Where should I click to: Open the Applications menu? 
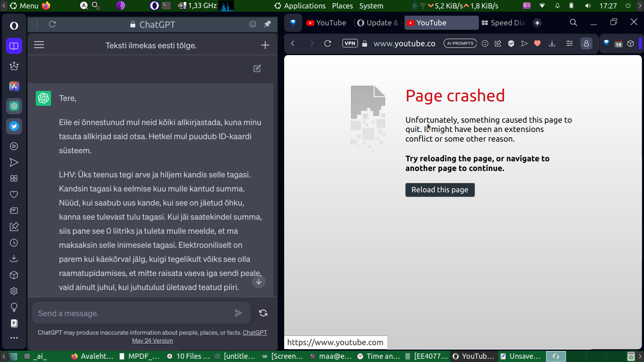click(x=300, y=6)
